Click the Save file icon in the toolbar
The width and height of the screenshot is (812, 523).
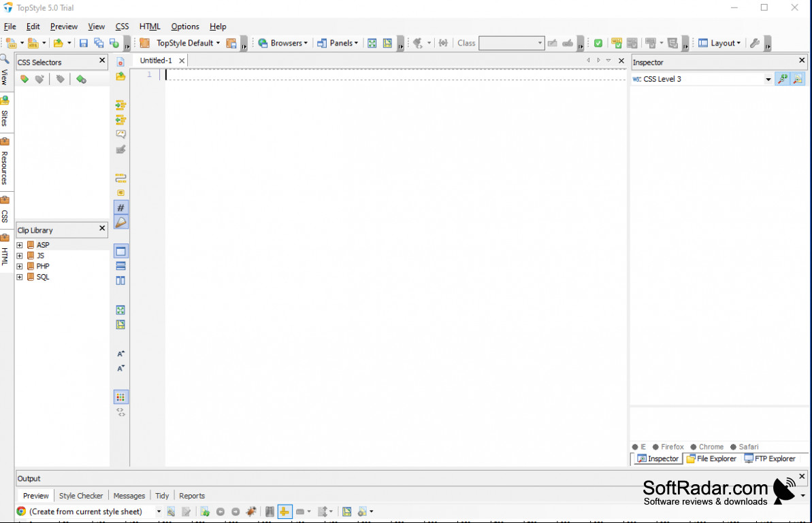pos(83,43)
